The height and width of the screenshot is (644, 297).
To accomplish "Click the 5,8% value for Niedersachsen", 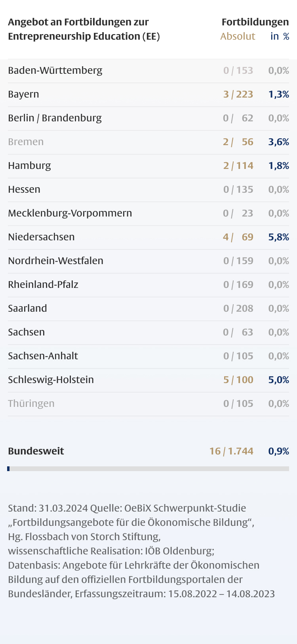I will tap(278, 237).
